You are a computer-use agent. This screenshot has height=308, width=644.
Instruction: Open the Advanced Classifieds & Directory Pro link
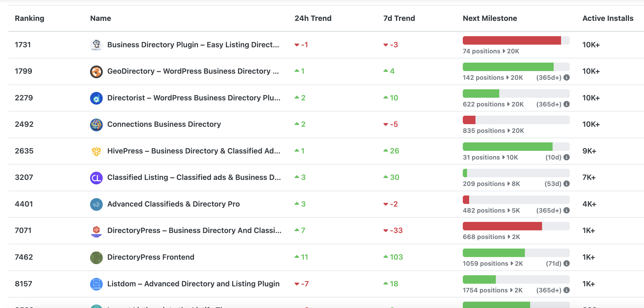[173, 204]
